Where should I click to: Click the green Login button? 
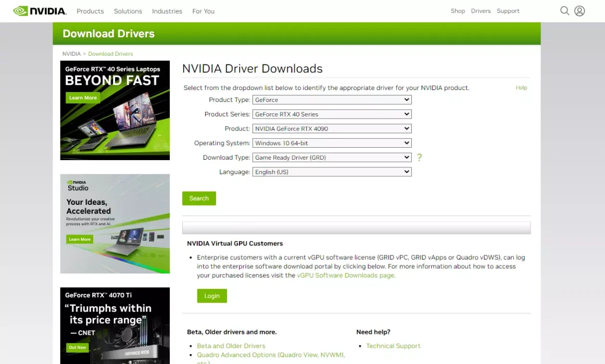[x=212, y=296]
